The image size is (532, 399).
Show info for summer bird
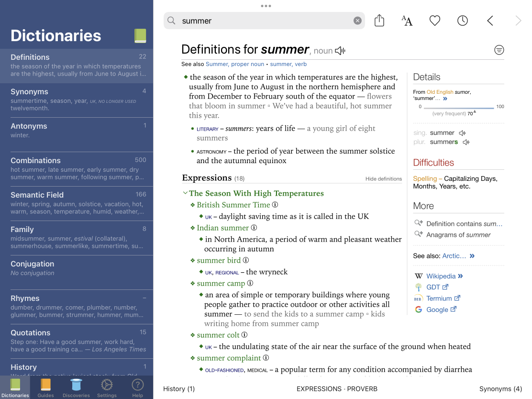(245, 260)
